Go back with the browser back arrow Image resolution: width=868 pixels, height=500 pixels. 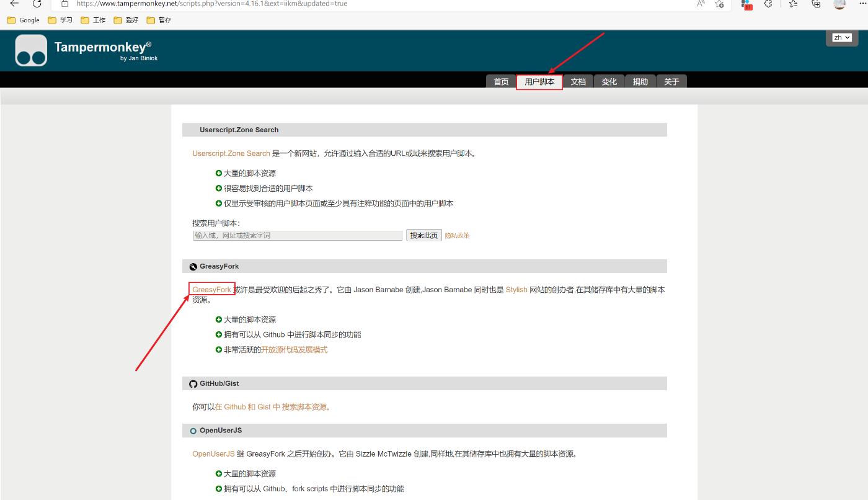(14, 4)
